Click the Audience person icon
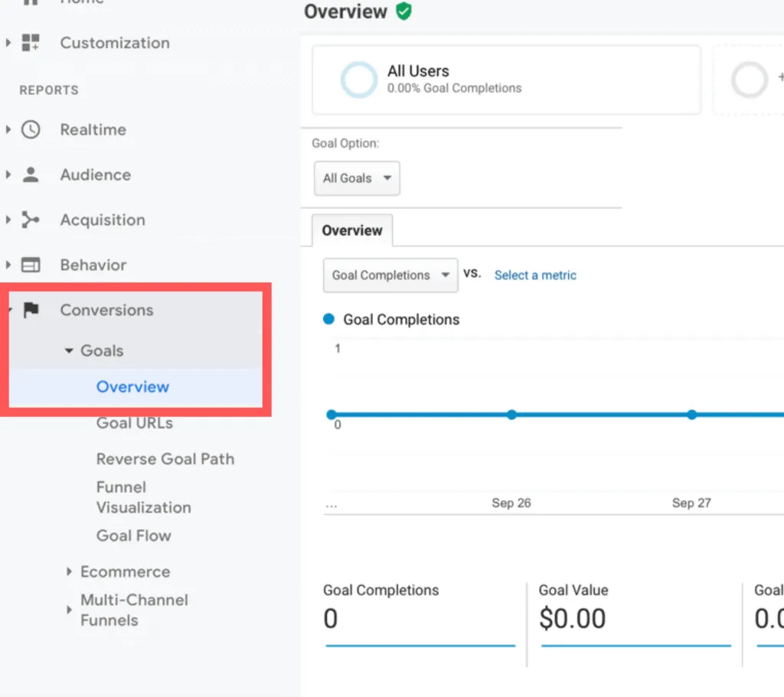Screen dimensions: 784x697 click(x=31, y=175)
